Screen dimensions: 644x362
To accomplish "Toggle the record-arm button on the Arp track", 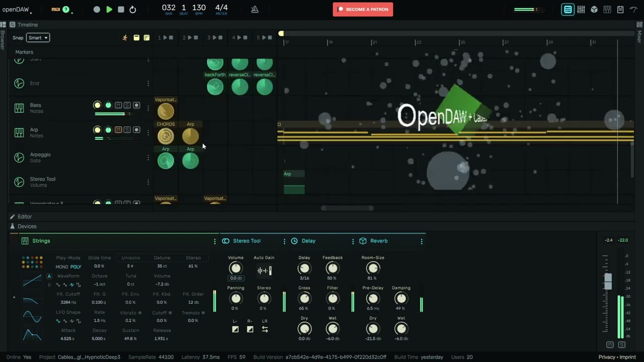I will coord(136,130).
